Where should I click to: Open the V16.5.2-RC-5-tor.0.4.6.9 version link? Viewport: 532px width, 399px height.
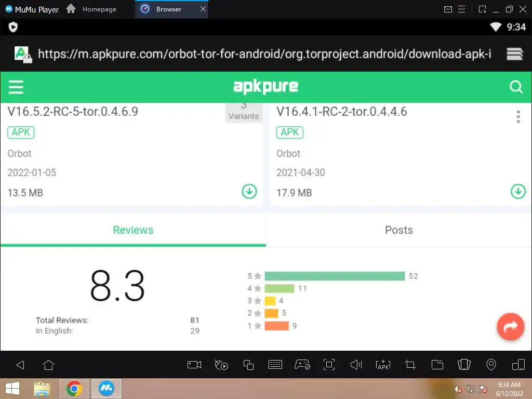pos(73,112)
